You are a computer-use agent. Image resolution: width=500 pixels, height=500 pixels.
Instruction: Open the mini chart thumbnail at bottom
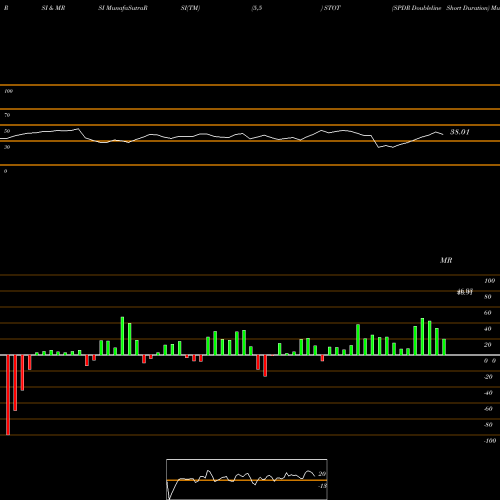tap(247, 479)
